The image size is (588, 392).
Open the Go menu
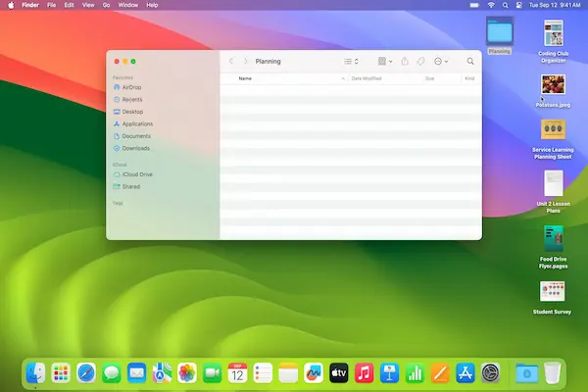pyautogui.click(x=106, y=5)
